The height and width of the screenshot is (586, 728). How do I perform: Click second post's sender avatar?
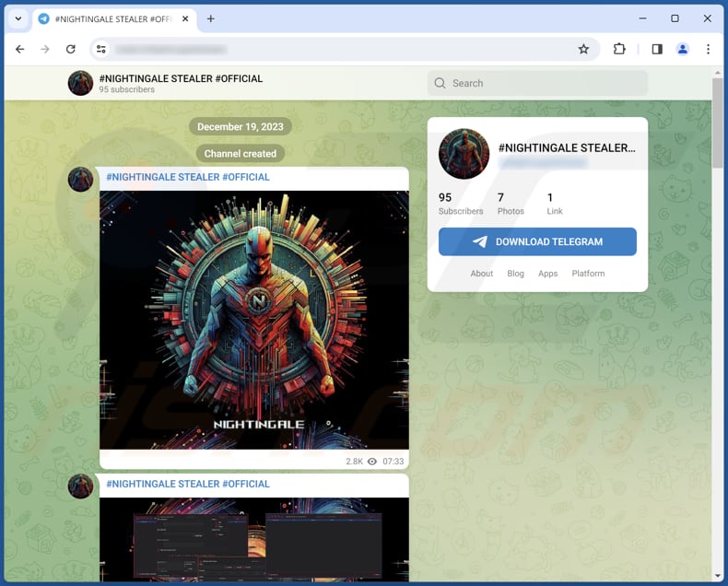[80, 486]
